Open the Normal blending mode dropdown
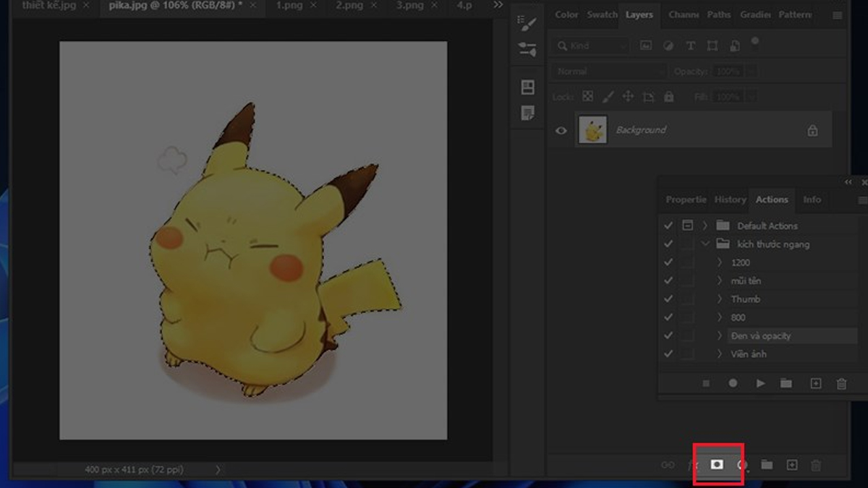868x488 pixels. [x=609, y=72]
